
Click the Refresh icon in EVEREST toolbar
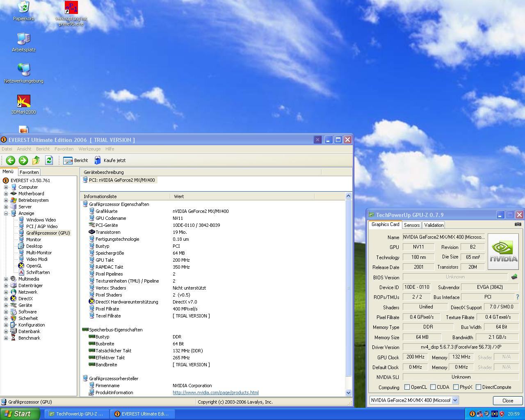[49, 160]
